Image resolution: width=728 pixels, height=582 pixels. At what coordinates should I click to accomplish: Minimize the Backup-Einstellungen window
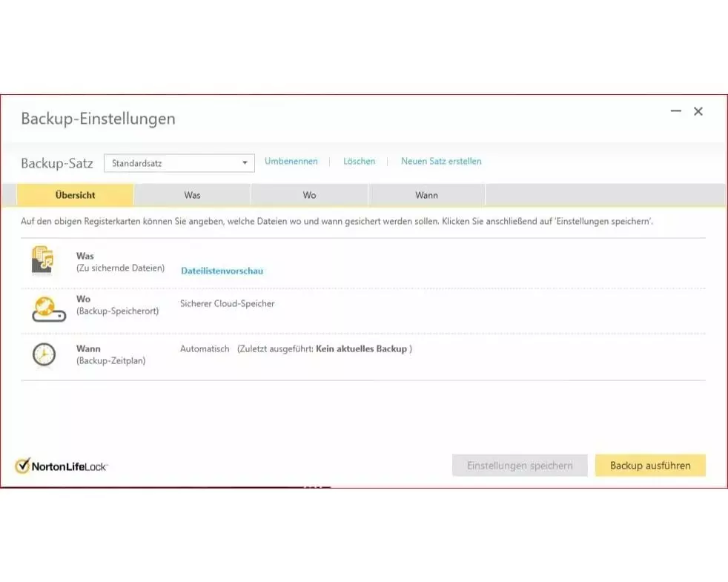(x=675, y=111)
